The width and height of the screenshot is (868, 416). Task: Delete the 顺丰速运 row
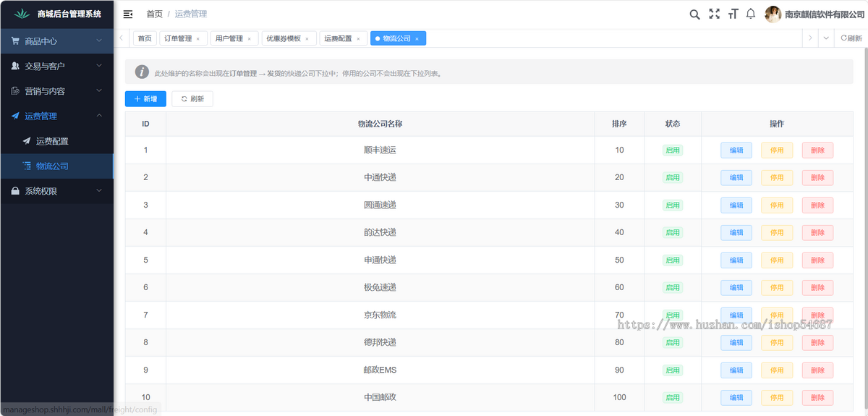[x=817, y=150]
